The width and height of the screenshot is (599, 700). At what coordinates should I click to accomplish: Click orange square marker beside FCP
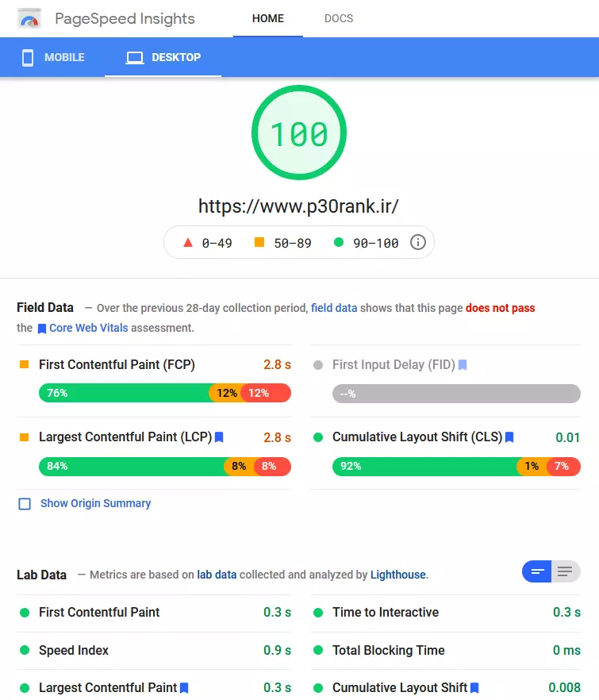24,365
